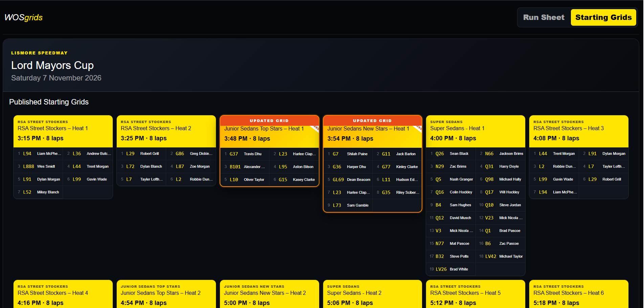
Task: Open RSA Street Stockers Heat 4 card
Action: click(63, 294)
